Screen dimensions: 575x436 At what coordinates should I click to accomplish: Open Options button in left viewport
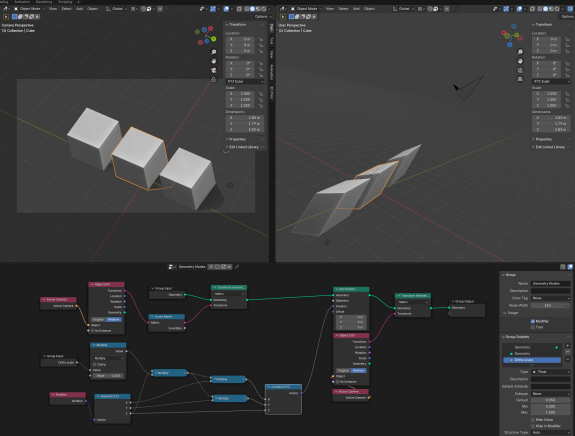click(262, 17)
